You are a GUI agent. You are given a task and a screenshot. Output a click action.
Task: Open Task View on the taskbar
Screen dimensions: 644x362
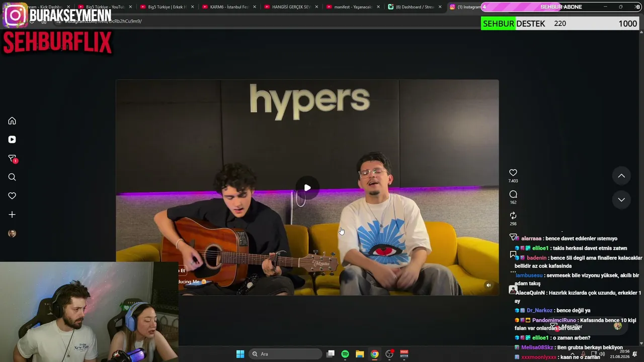point(331,354)
